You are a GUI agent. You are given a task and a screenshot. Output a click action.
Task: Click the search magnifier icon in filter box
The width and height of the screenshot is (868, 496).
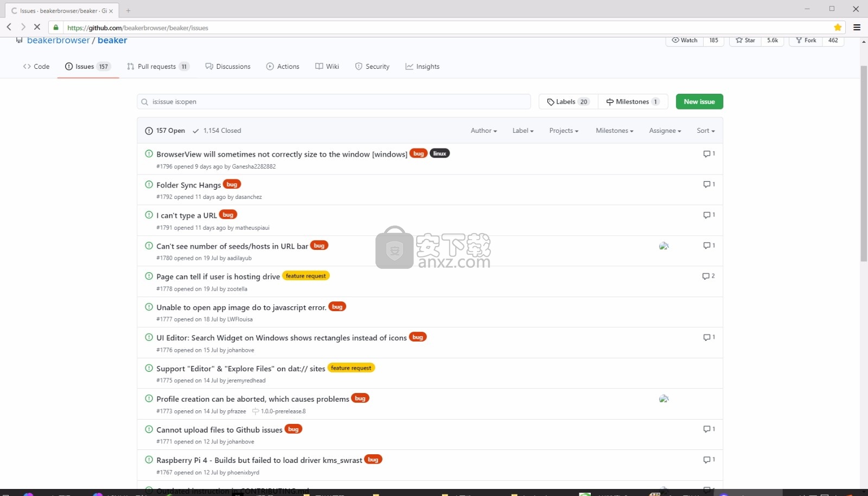click(144, 102)
